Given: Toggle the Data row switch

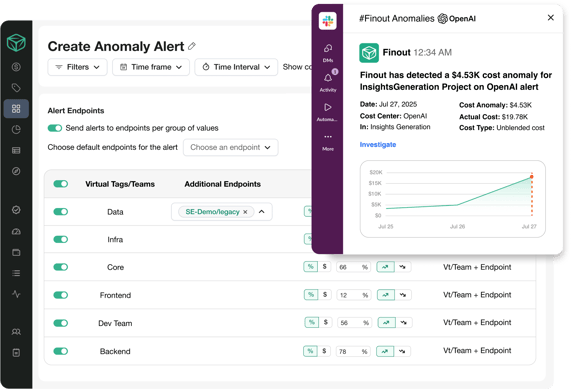Looking at the screenshot, I should click(61, 212).
